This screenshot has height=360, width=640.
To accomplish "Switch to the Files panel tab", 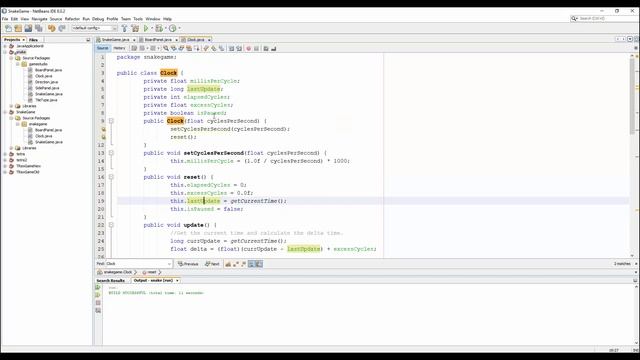I will point(33,40).
